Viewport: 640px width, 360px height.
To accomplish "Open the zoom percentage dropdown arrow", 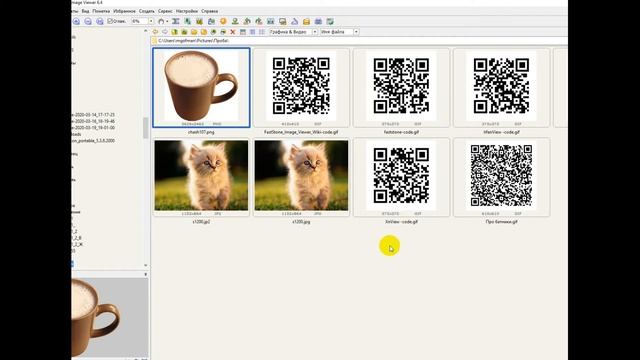I will click(x=151, y=21).
